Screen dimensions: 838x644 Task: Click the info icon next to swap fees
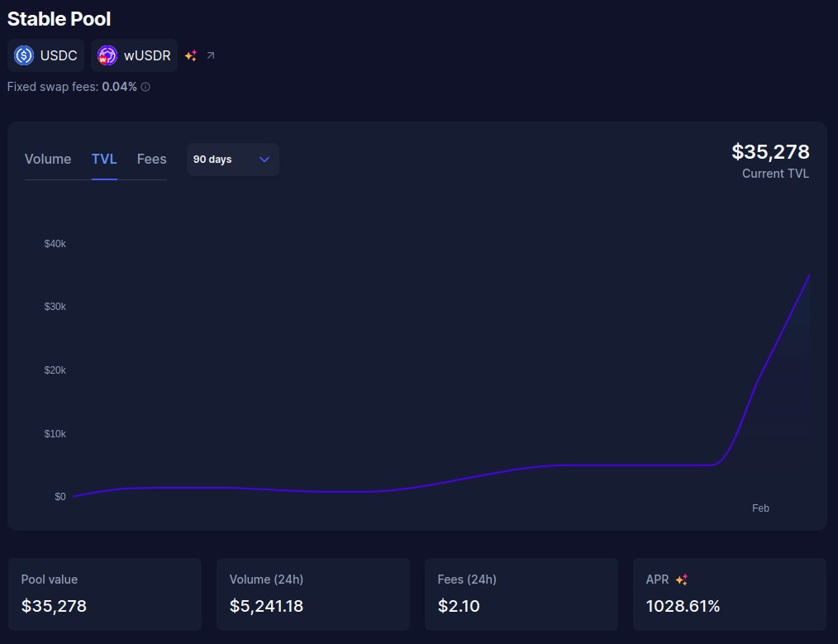pyautogui.click(x=145, y=87)
